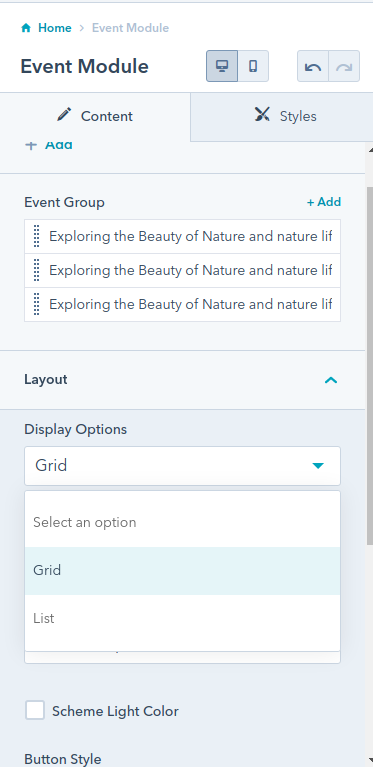
Task: Open the Styles tab
Action: tap(282, 116)
